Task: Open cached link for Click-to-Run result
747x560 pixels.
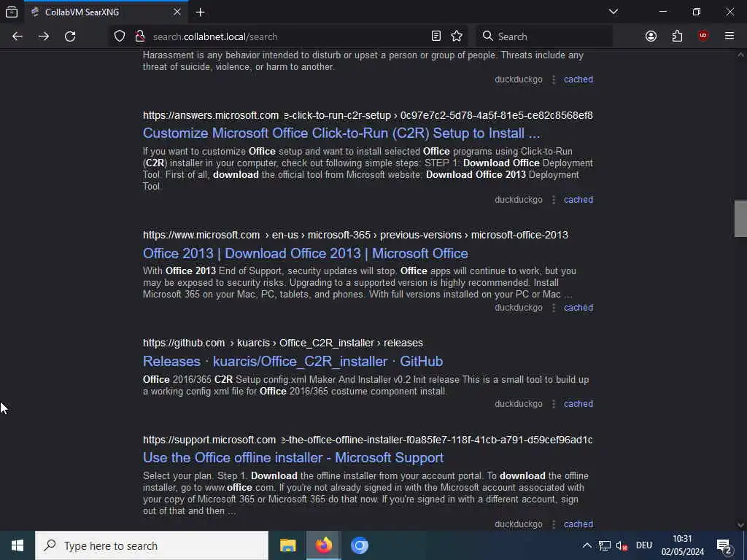Action: pos(578,200)
